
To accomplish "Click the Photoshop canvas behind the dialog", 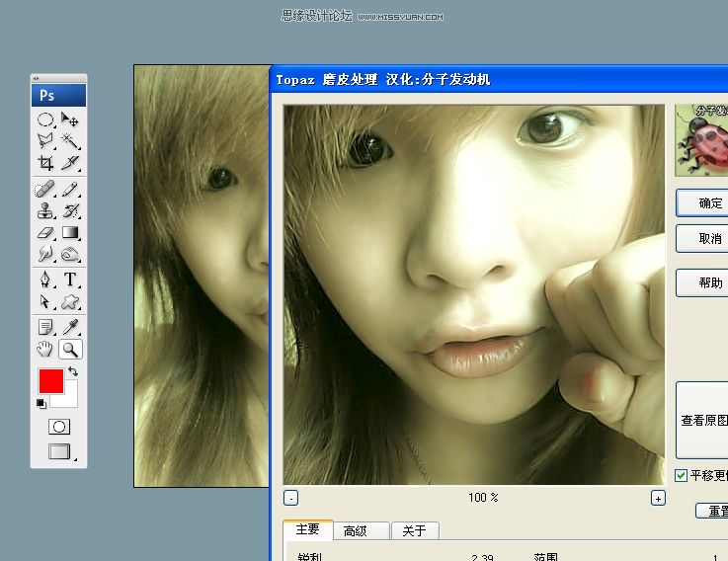I will (x=202, y=276).
